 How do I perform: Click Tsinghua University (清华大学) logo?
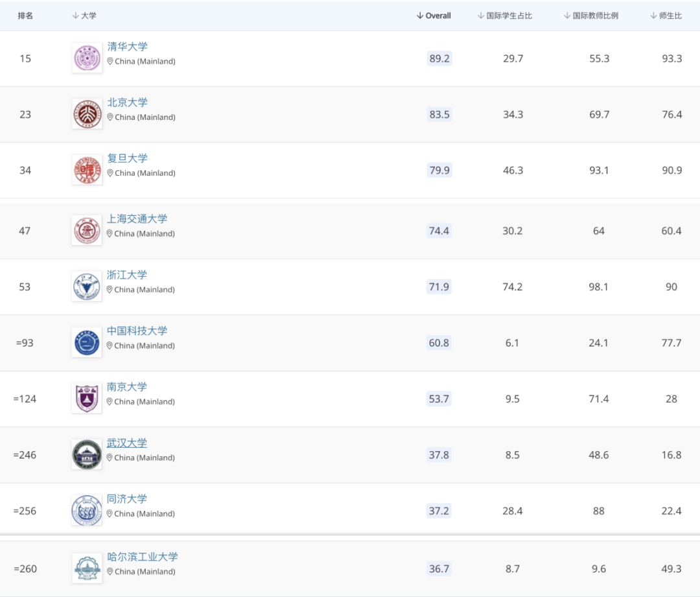pos(87,58)
